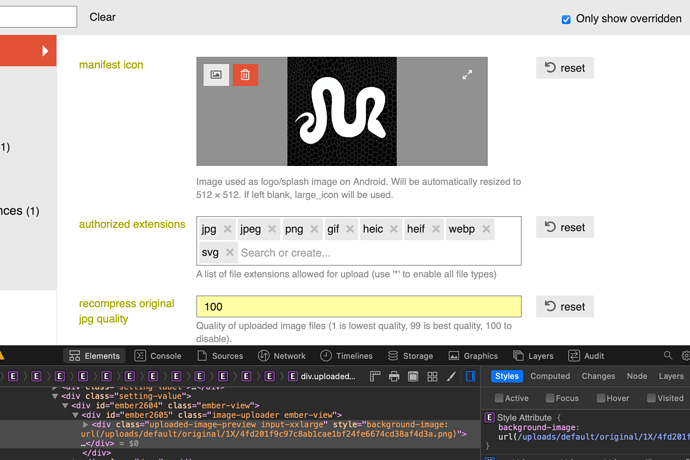Force the Active pseudo-class state

tap(499, 398)
